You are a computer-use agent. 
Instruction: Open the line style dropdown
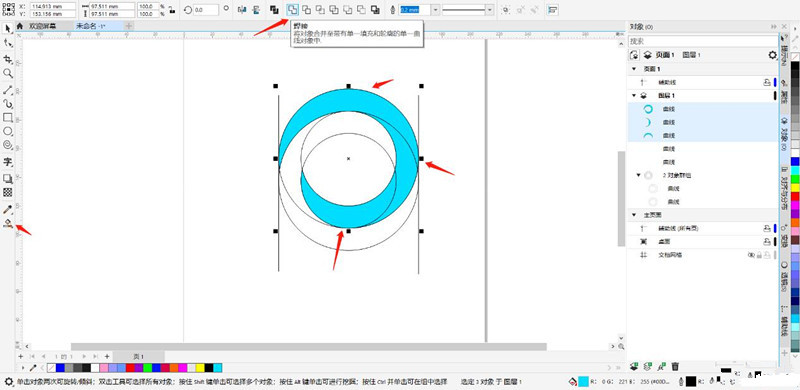(x=490, y=10)
